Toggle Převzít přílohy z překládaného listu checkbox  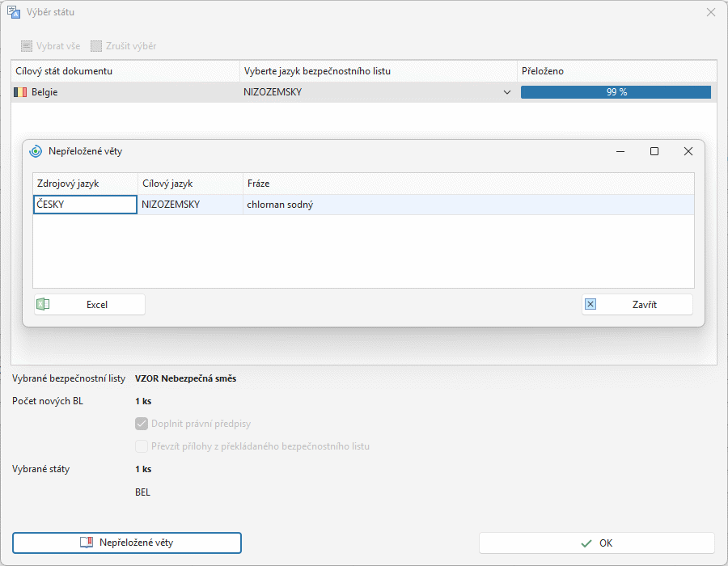tap(142, 446)
